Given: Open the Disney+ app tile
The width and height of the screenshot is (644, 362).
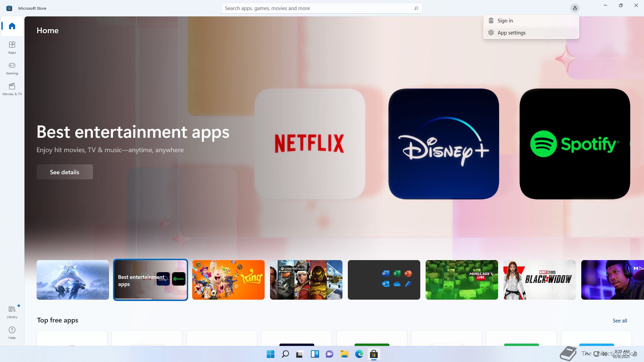Looking at the screenshot, I should coord(443,144).
